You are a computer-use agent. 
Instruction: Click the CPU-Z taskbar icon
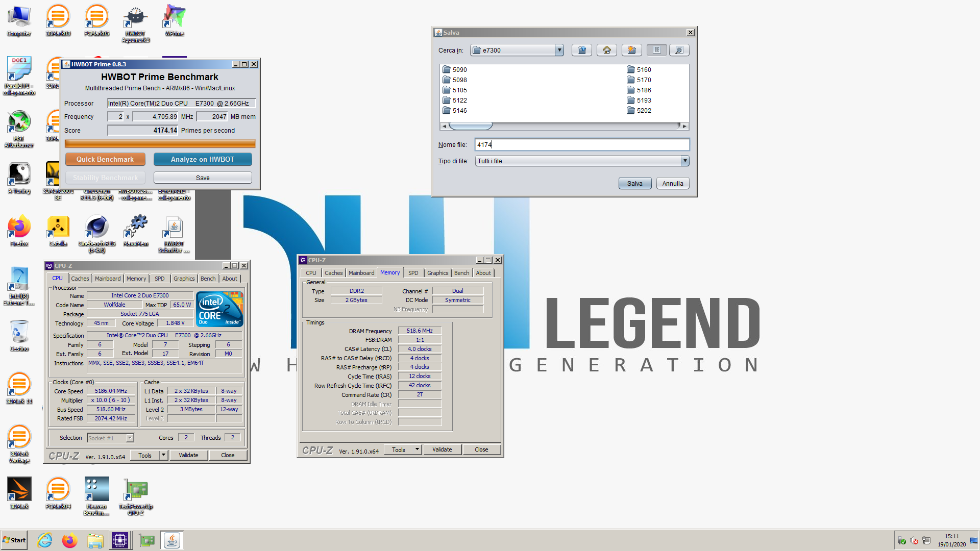click(120, 540)
